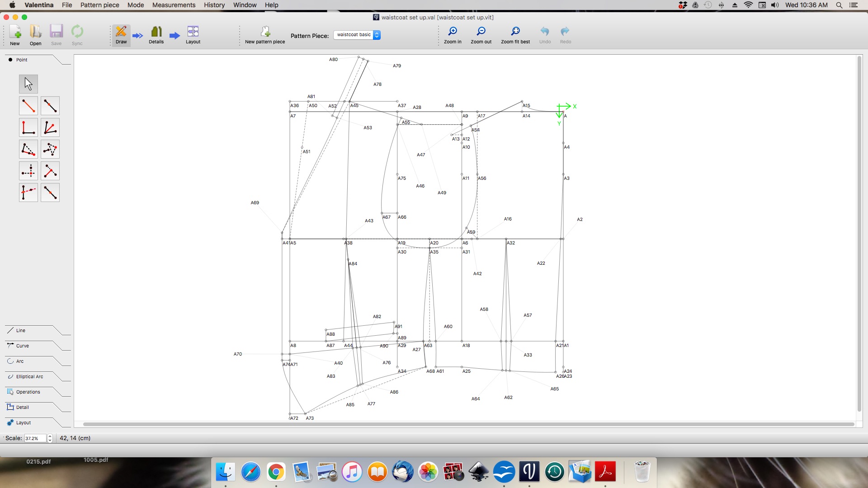Pick the triangle point tool
Screen dimensions: 868x488
[50, 149]
